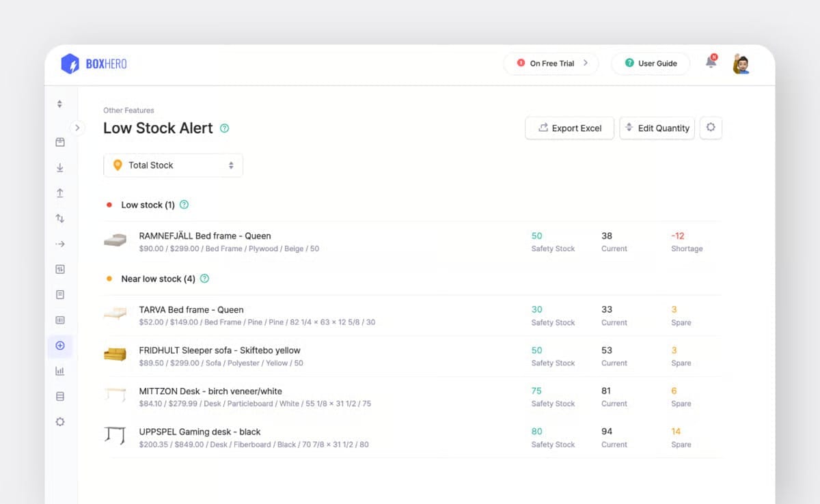The width and height of the screenshot is (820, 504).
Task: Open Stock Out up-arrow sidebar icon
Action: 60,193
